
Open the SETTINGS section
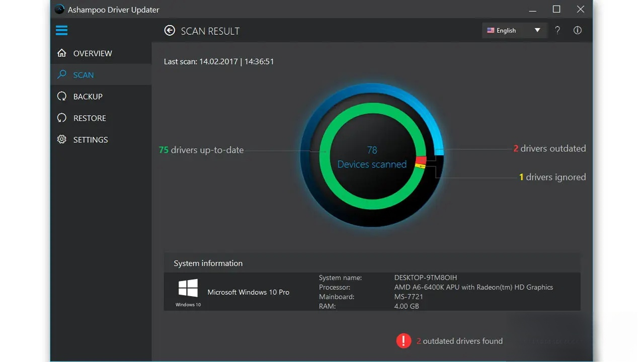click(x=101, y=140)
